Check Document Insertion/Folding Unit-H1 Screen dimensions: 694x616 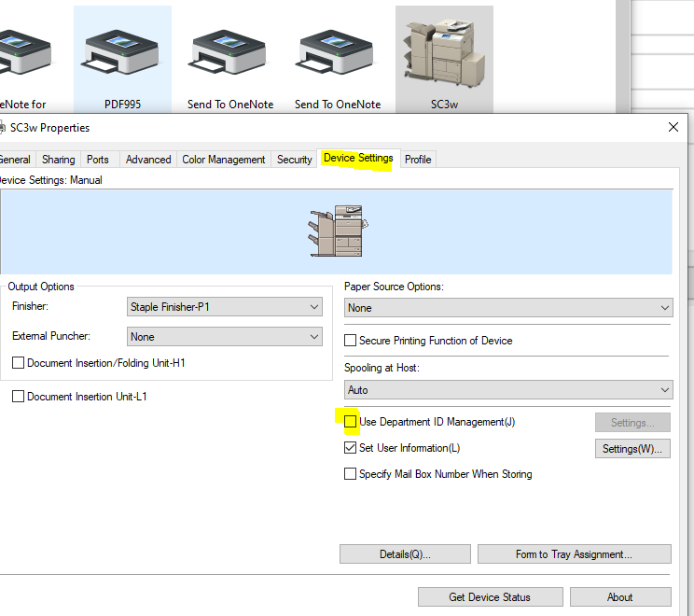point(19,363)
